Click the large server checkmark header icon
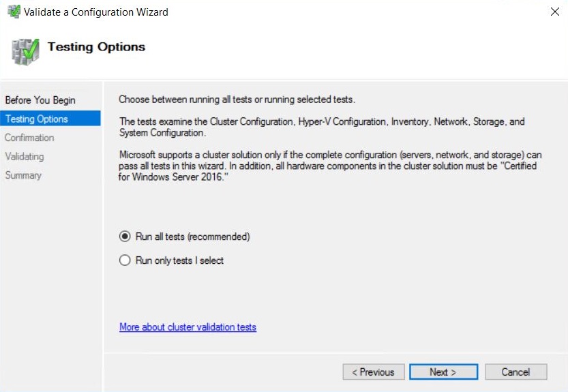The image size is (568, 392). point(25,51)
